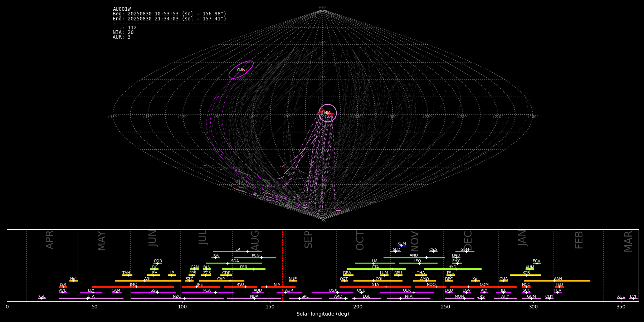Click the AUR radiant ellipse on sky map

coord(241,70)
